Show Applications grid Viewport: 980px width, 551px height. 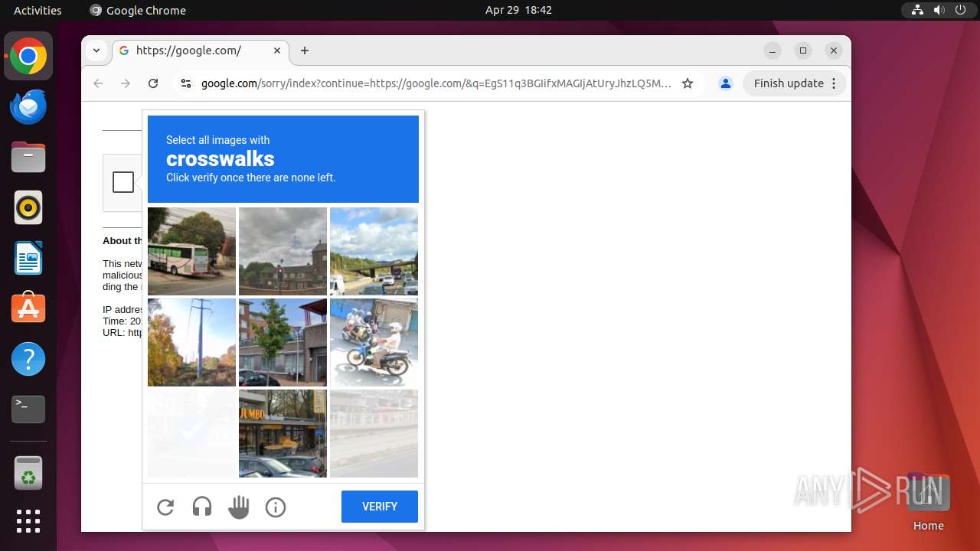point(28,521)
